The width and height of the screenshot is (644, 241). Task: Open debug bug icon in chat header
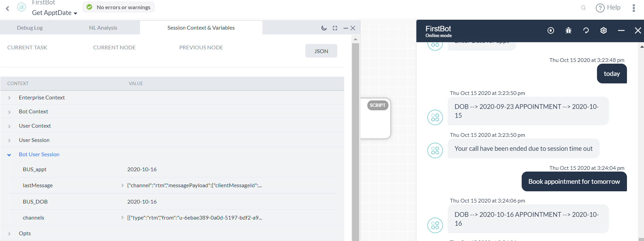pos(568,31)
